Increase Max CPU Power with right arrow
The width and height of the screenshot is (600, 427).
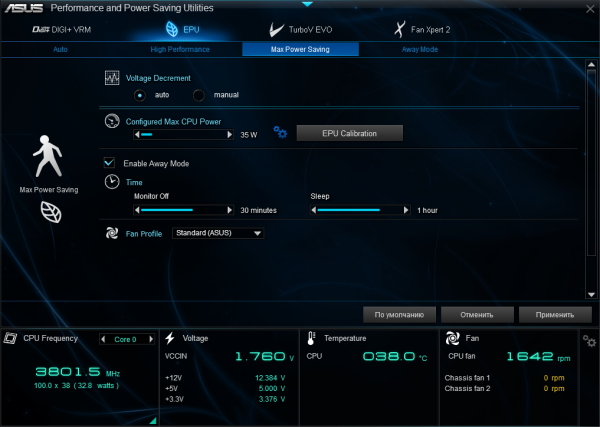point(230,135)
